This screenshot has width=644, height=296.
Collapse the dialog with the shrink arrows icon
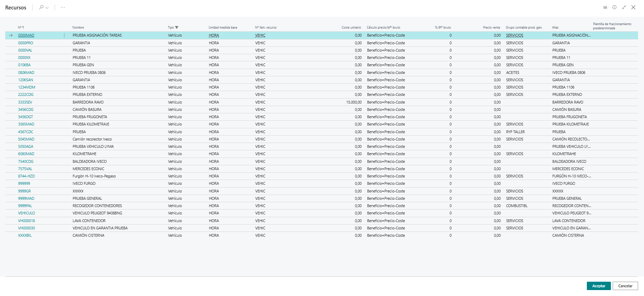coord(624,7)
